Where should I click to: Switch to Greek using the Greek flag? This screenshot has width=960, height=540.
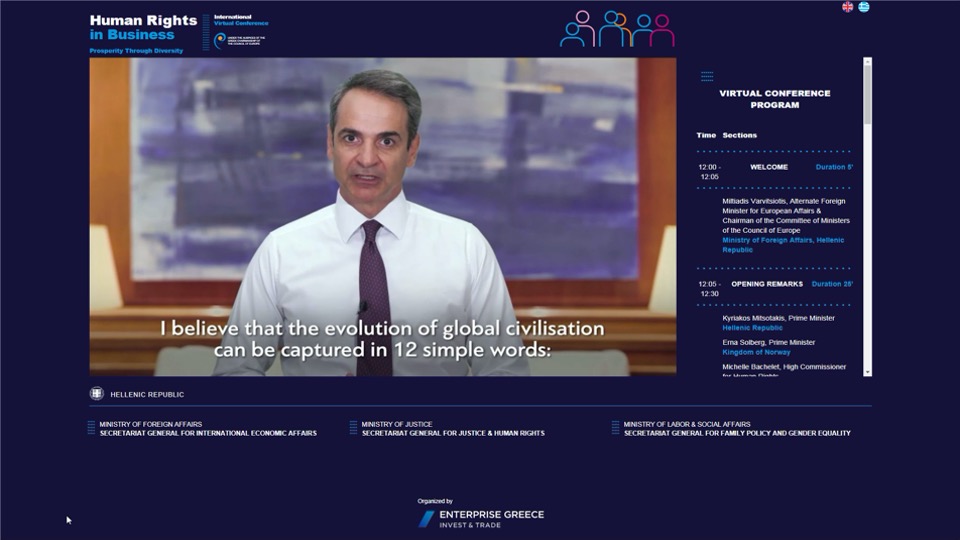pos(864,7)
